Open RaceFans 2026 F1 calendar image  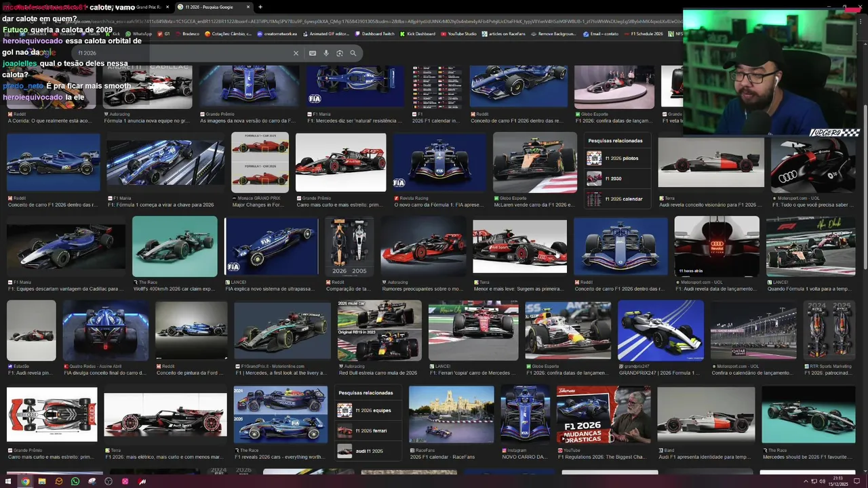pyautogui.click(x=452, y=415)
